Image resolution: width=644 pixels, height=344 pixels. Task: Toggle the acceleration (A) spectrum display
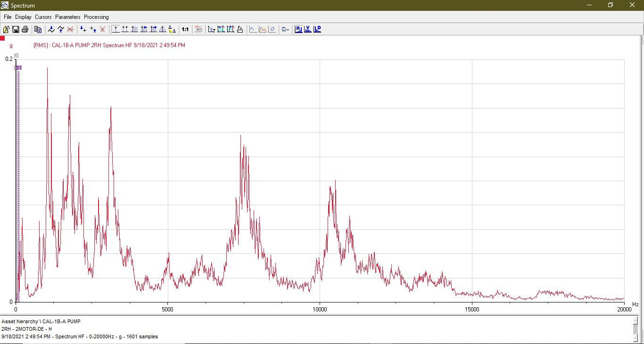pyautogui.click(x=298, y=29)
